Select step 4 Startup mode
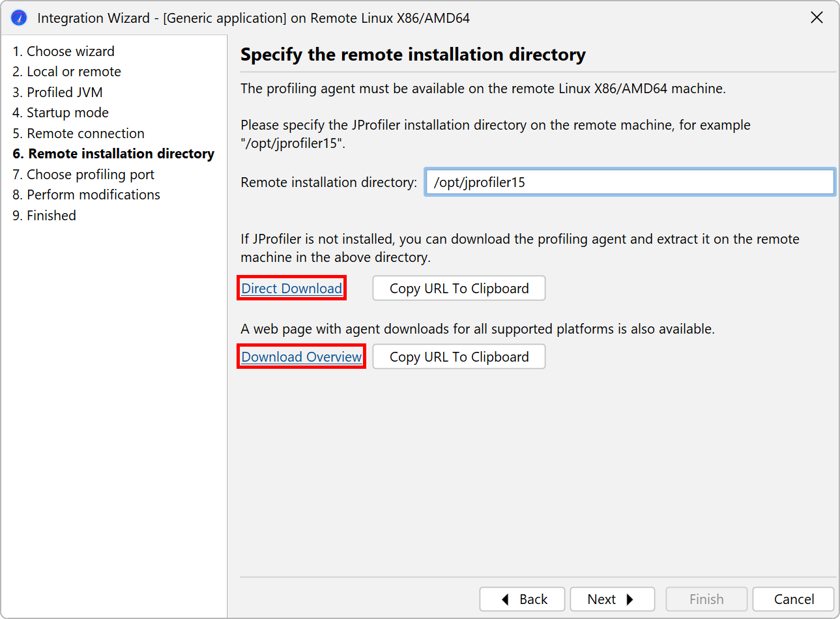 click(61, 113)
